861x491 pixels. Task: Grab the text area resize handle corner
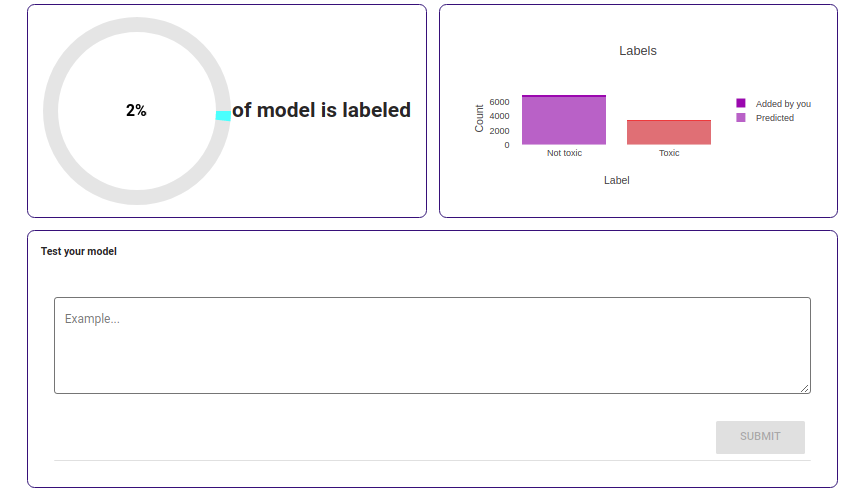click(805, 388)
